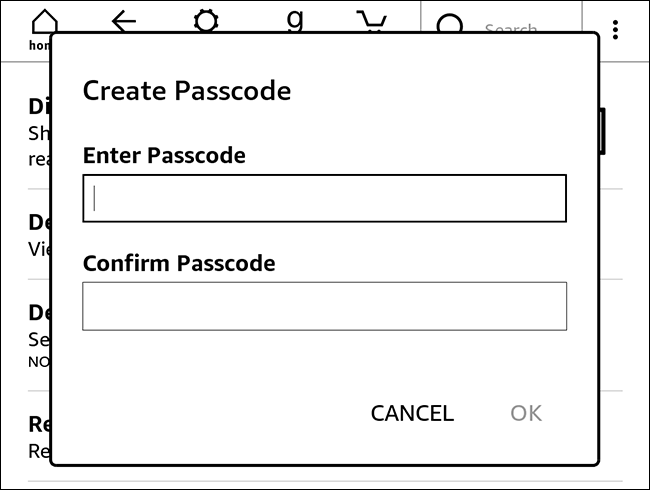
Task: Select the Confirm Passcode input field
Action: pyautogui.click(x=324, y=306)
